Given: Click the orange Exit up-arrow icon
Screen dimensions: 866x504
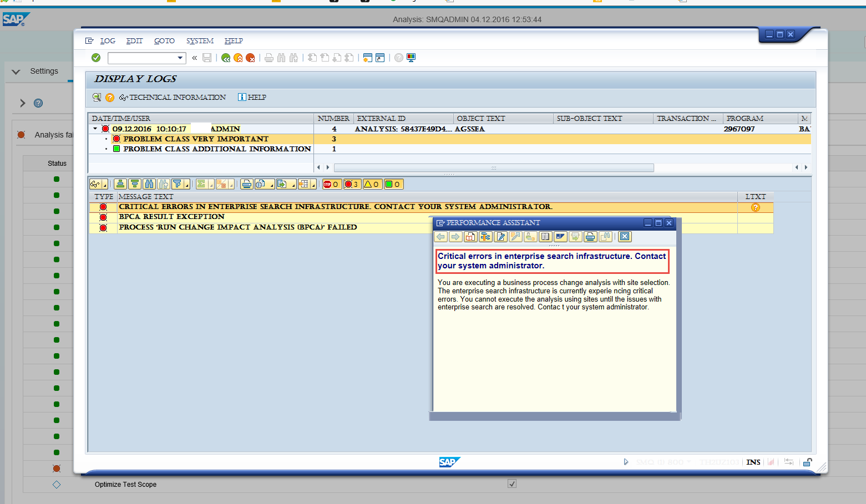Looking at the screenshot, I should click(238, 58).
